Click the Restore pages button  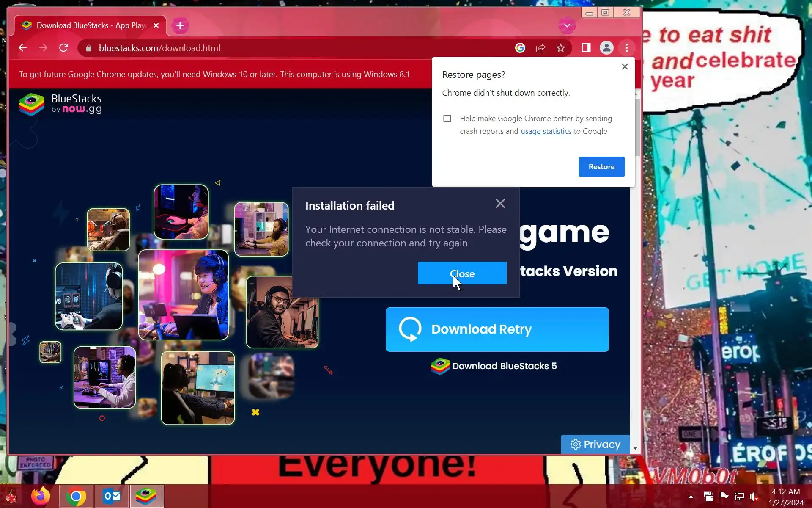click(x=601, y=167)
